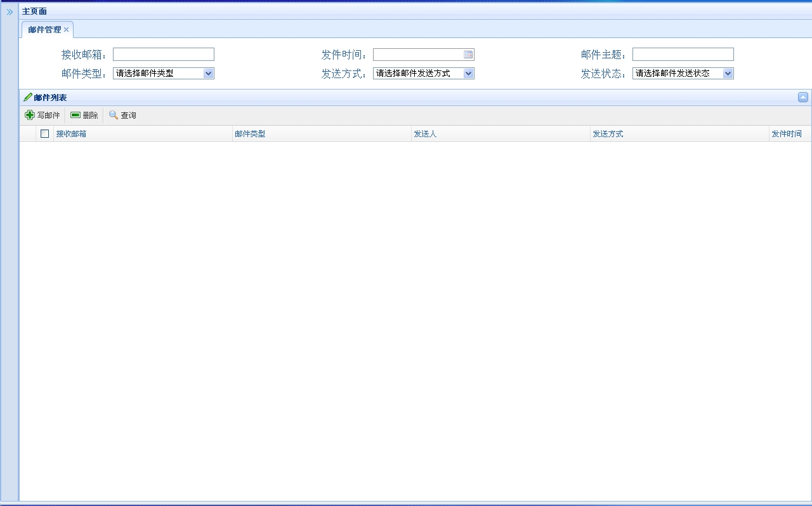The image size is (812, 506).
Task: Open the 发送方式 dropdown
Action: (424, 73)
